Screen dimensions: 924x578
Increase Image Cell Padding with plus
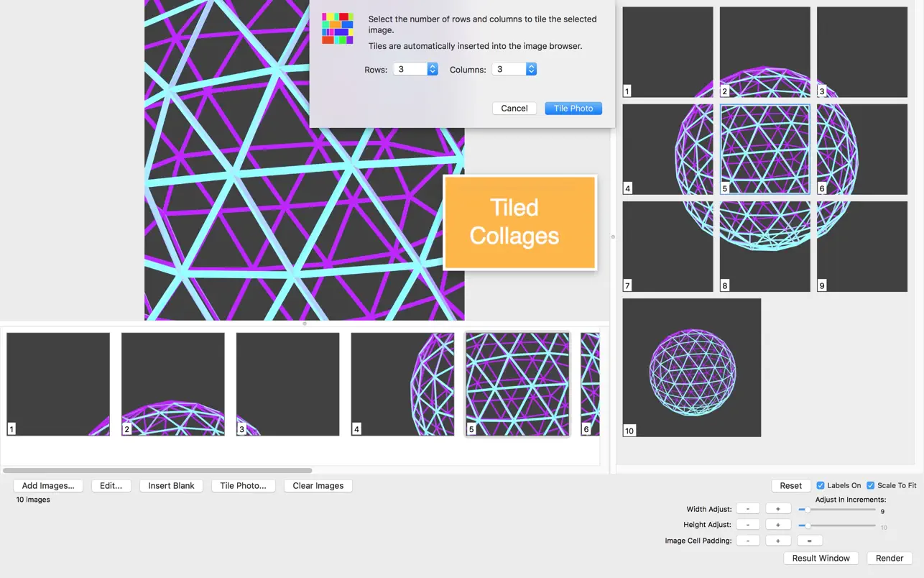[x=777, y=541]
